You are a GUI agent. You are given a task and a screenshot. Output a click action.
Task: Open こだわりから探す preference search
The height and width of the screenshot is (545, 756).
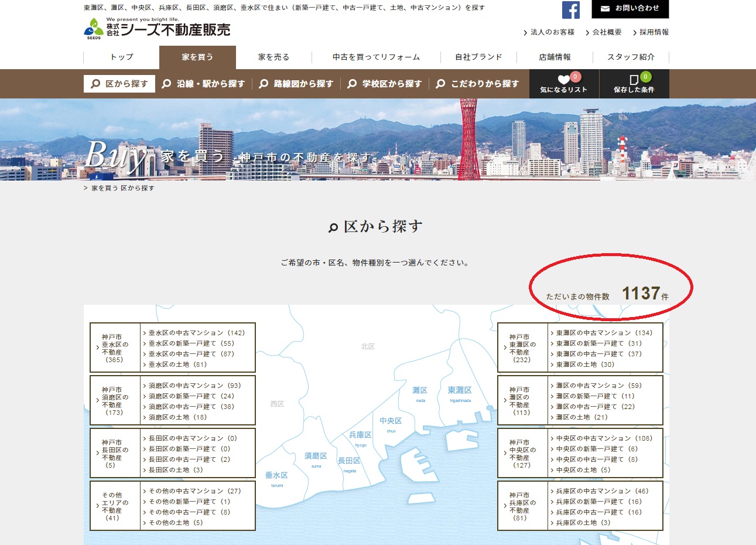(x=478, y=84)
